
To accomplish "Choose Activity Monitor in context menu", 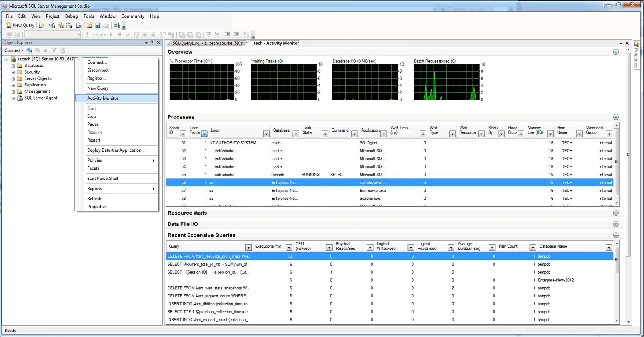I will click(116, 98).
